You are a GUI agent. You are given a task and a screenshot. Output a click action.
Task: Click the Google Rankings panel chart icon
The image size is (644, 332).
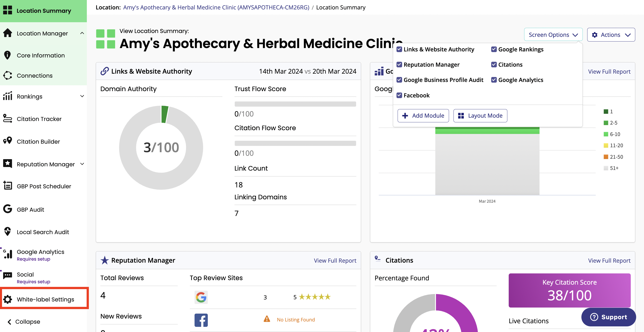coord(379,72)
